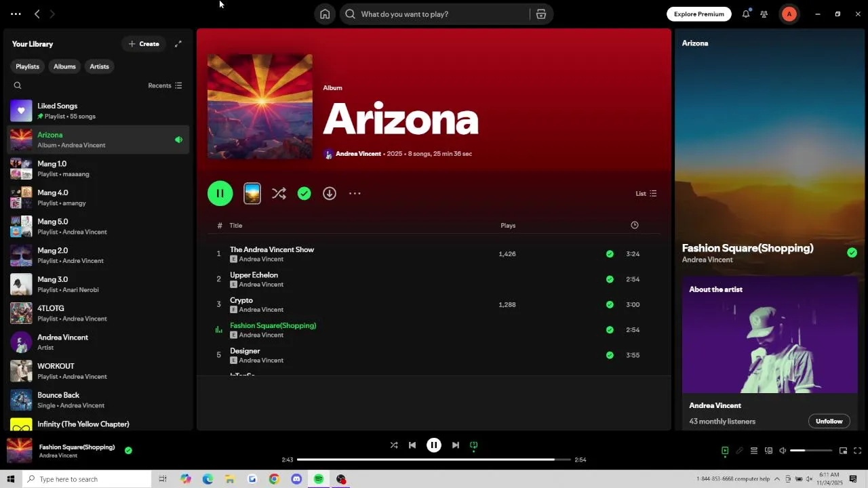Open the three-dot app menu
This screenshot has width=868, height=488.
[16, 14]
